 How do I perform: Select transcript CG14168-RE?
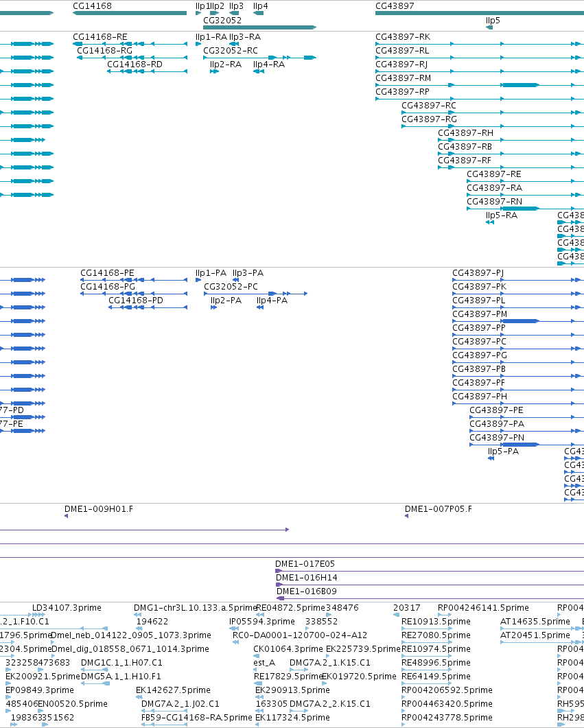coord(100,36)
